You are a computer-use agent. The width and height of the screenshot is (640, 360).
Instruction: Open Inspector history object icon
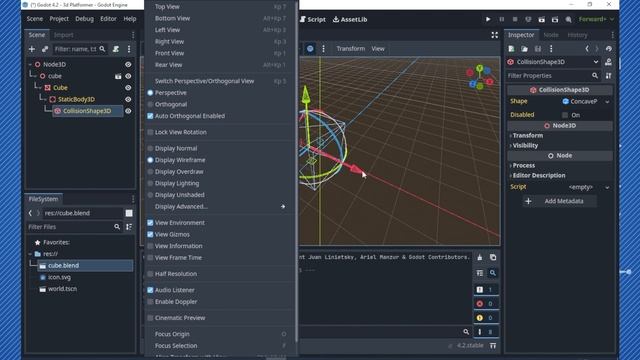(x=609, y=49)
